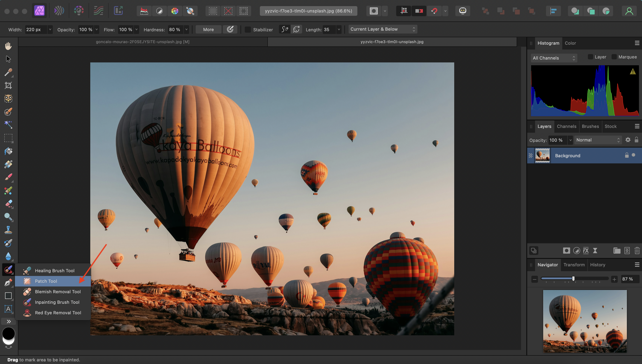The image size is (642, 364).
Task: Select the Flood Select magic wand tool
Action: coord(8,124)
